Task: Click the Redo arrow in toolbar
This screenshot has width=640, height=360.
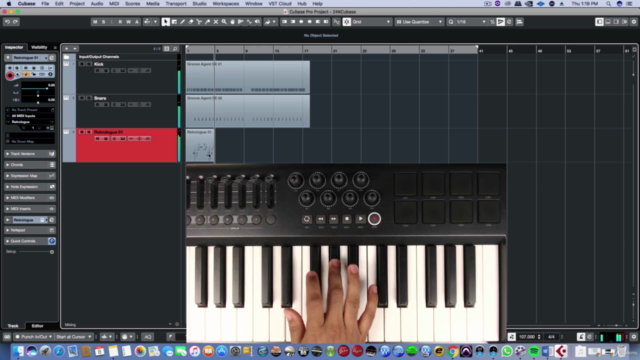Action: point(16,22)
